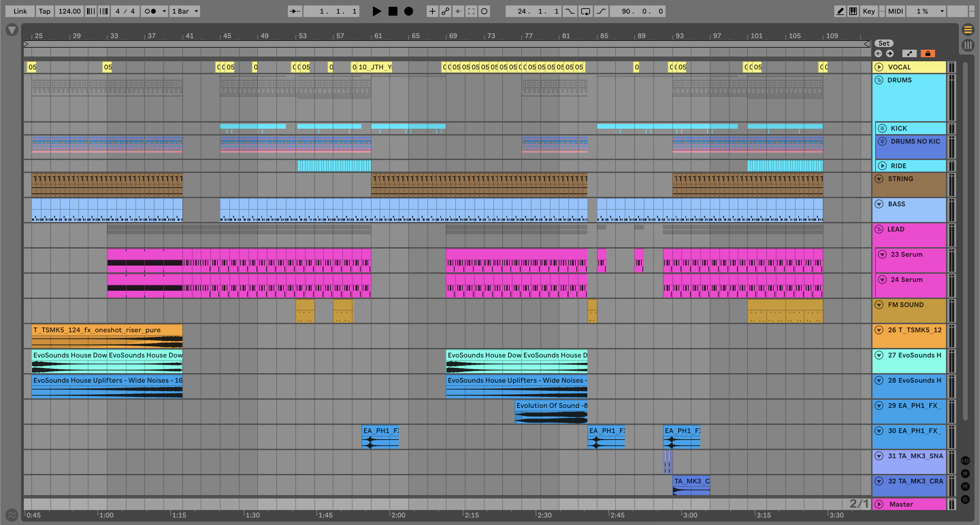Screen dimensions: 980x525
Task: Click the 124.00 tempo field
Action: [69, 11]
